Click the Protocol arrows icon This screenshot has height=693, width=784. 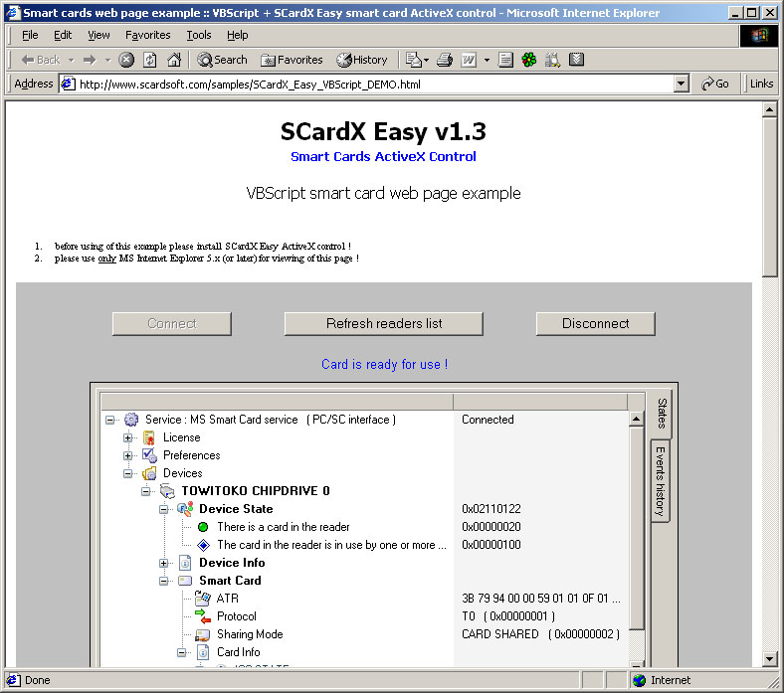pos(203,616)
